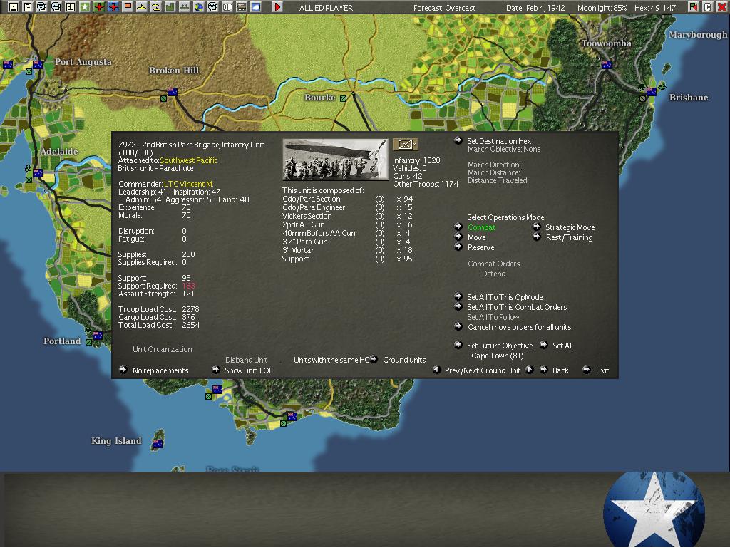The height and width of the screenshot is (560, 730).
Task: Click the 'C' icon in top-right corner
Action: click(x=708, y=7)
